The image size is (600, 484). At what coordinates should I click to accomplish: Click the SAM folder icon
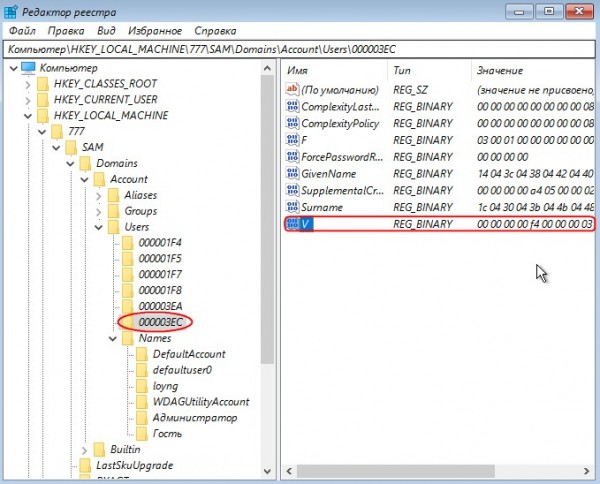71,147
